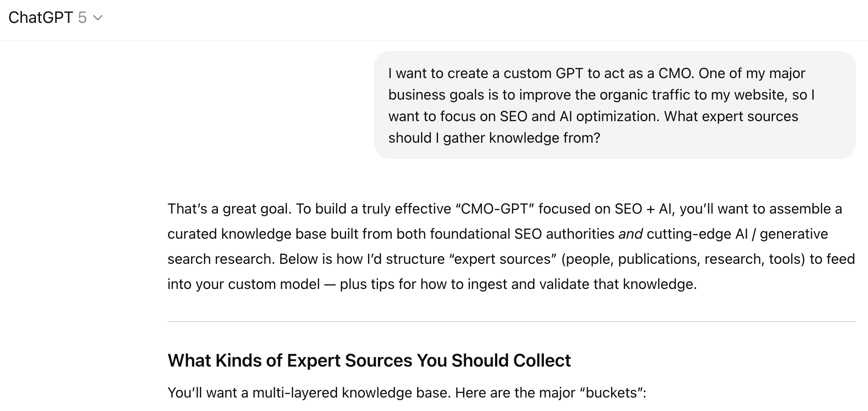Click the "What Kinds of Expert Sources" heading
Screen dimensions: 868x411
pyautogui.click(x=369, y=360)
